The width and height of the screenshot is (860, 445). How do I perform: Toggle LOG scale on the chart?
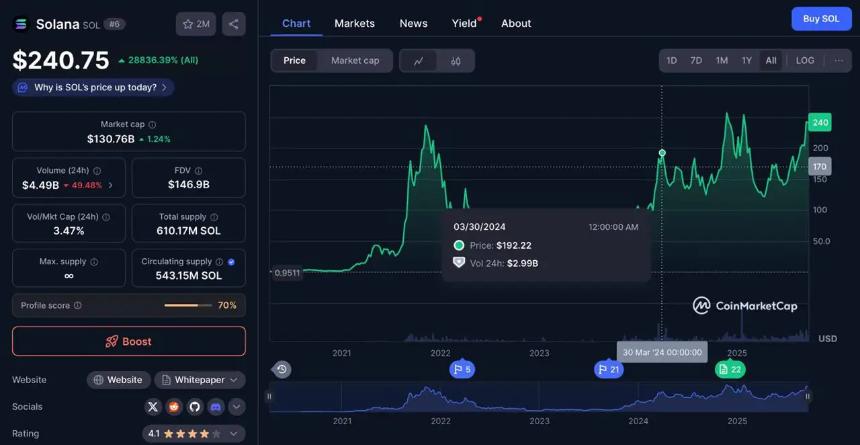click(804, 61)
